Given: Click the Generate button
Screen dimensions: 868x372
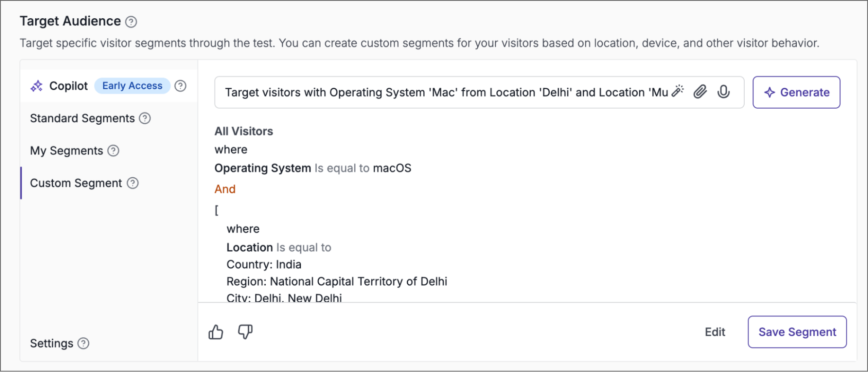Looking at the screenshot, I should pos(796,92).
